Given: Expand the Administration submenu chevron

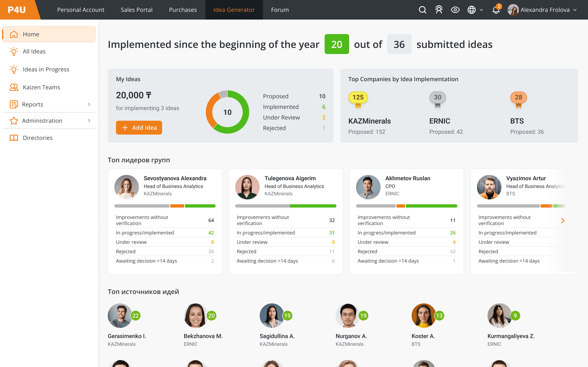Looking at the screenshot, I should click(89, 121).
